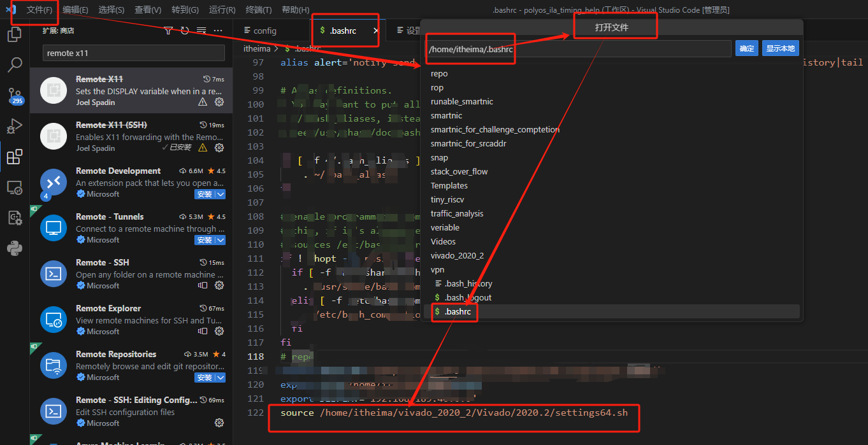
Task: Select the stack_over_flow folder entry
Action: click(x=612, y=171)
